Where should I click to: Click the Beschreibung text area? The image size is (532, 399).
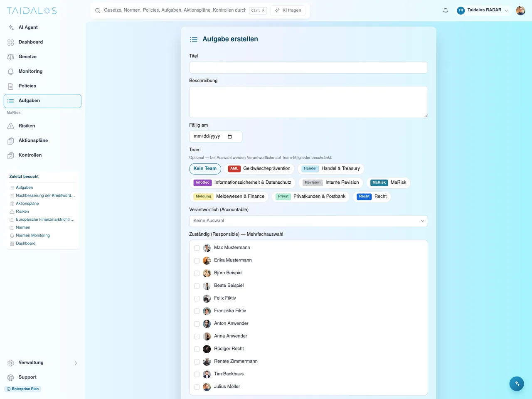pyautogui.click(x=308, y=102)
